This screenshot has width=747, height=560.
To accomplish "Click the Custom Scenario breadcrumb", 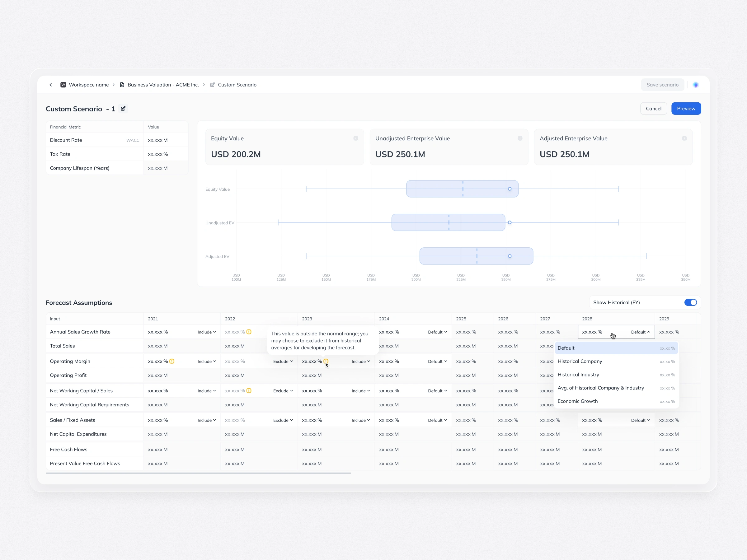I will click(237, 85).
